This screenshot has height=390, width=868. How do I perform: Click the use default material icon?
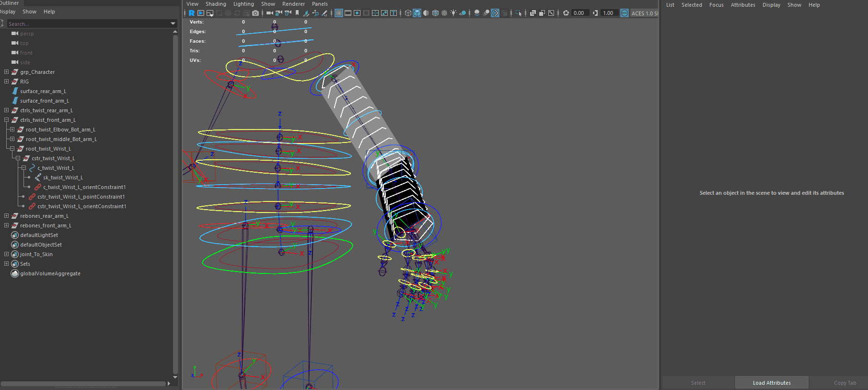pos(426,13)
